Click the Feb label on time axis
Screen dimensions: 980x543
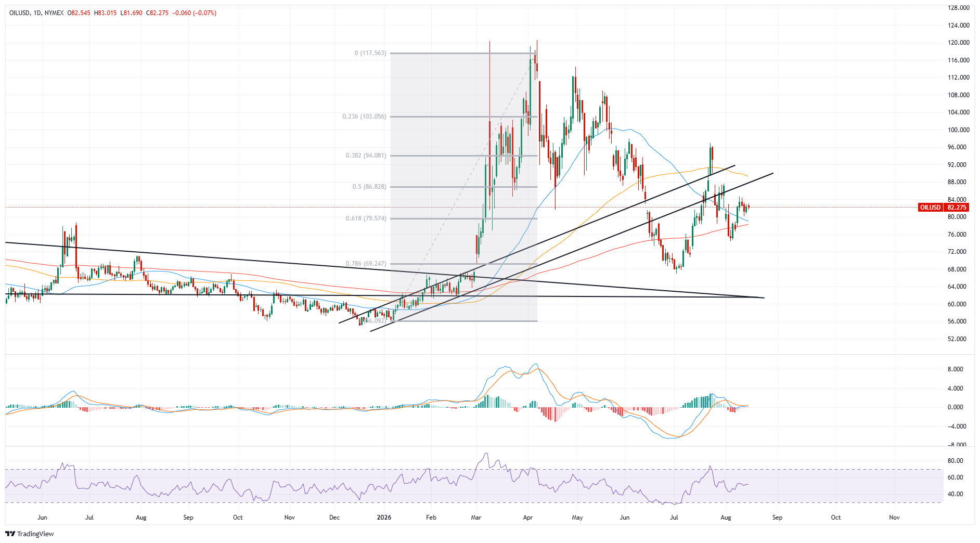(x=431, y=518)
